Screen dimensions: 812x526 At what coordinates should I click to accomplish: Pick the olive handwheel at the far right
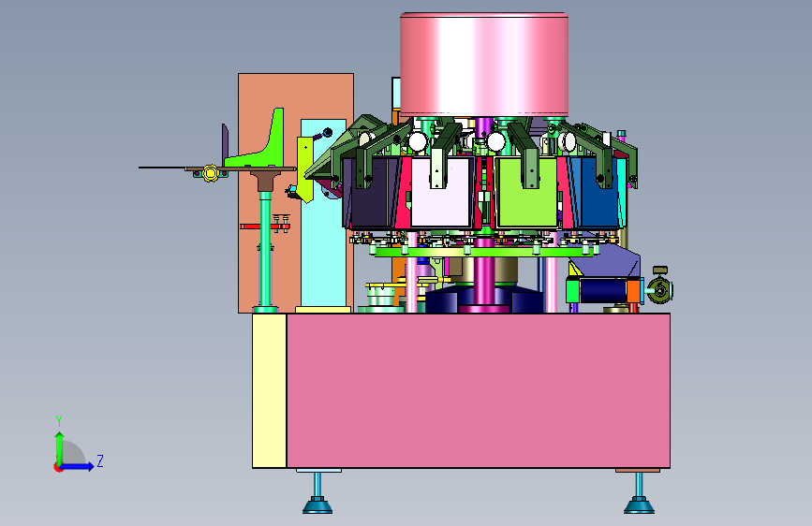[660, 290]
